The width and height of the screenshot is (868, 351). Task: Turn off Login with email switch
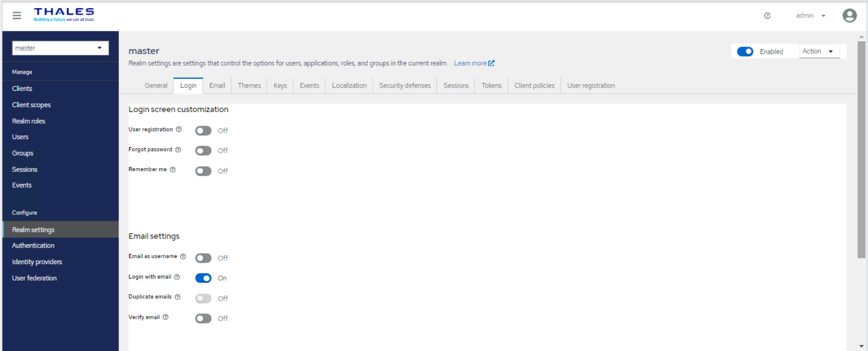click(x=203, y=278)
